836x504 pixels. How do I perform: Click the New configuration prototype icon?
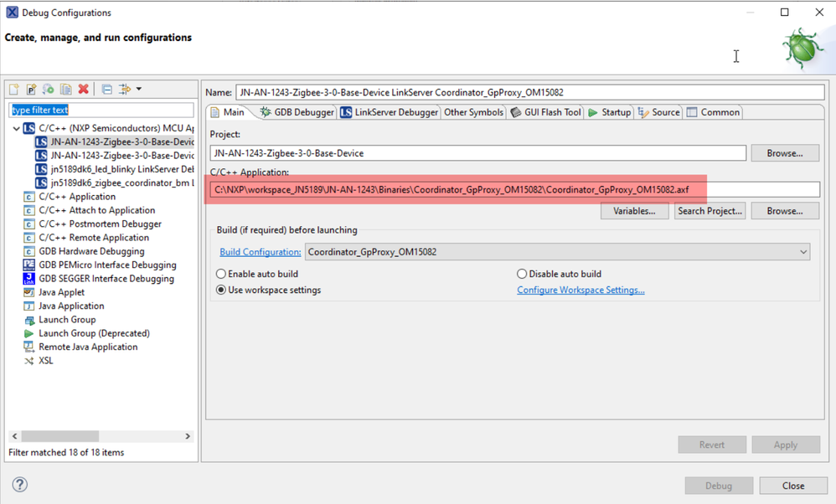31,89
